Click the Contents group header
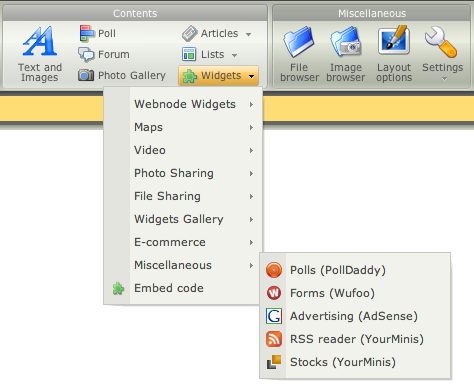 pos(135,13)
